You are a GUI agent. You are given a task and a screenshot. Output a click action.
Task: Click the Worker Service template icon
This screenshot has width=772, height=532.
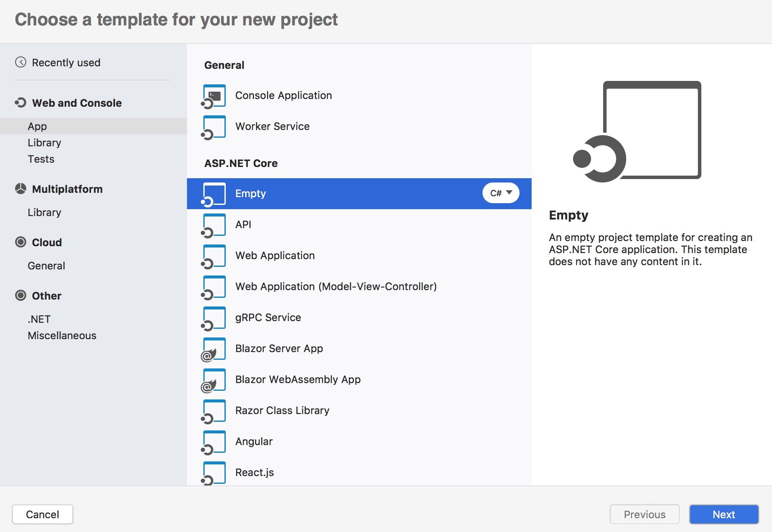[x=214, y=126]
